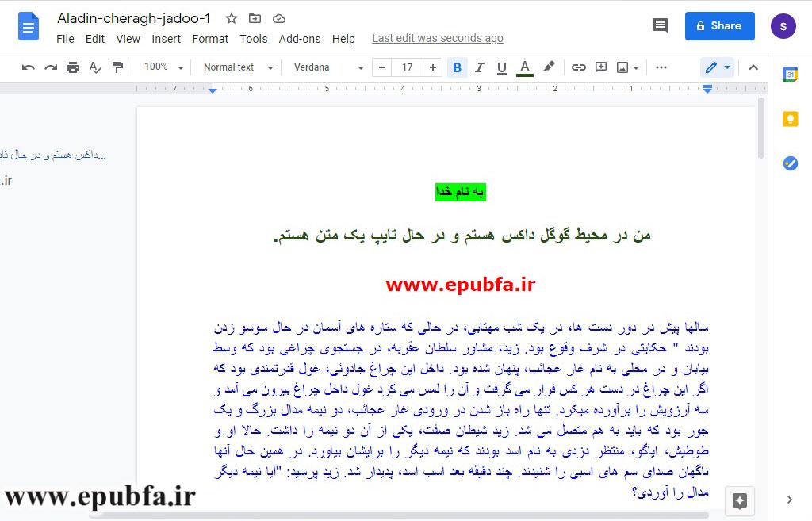The width and height of the screenshot is (812, 521).
Task: Toggle bold formatting
Action: click(457, 67)
